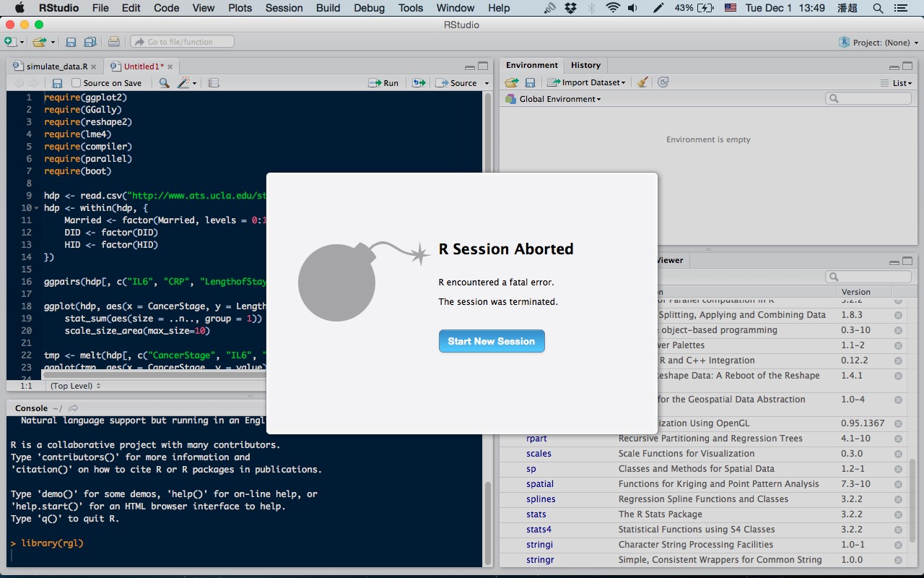Screen dimensions: 924x578
Task: Close the simulate_data.R tab
Action: click(93, 66)
